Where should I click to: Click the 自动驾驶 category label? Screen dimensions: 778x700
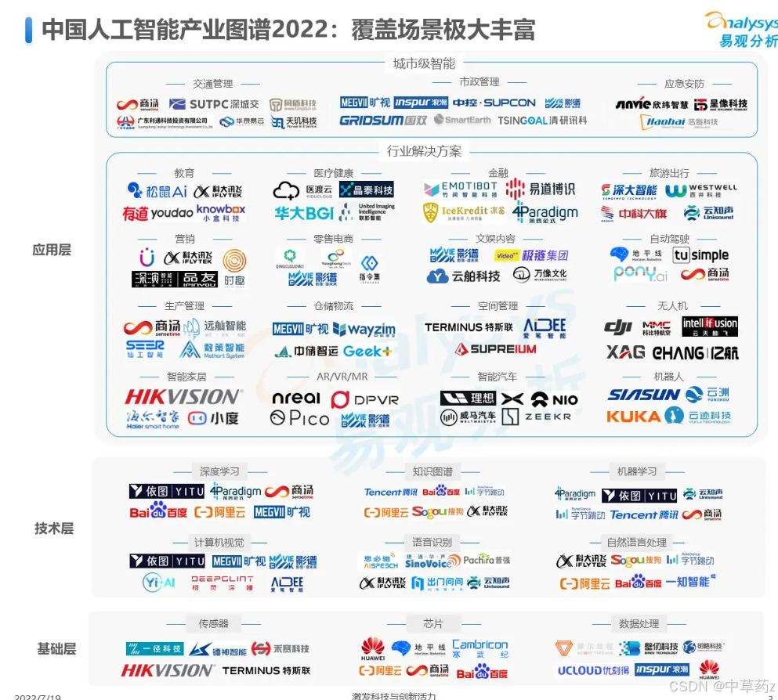click(x=670, y=239)
